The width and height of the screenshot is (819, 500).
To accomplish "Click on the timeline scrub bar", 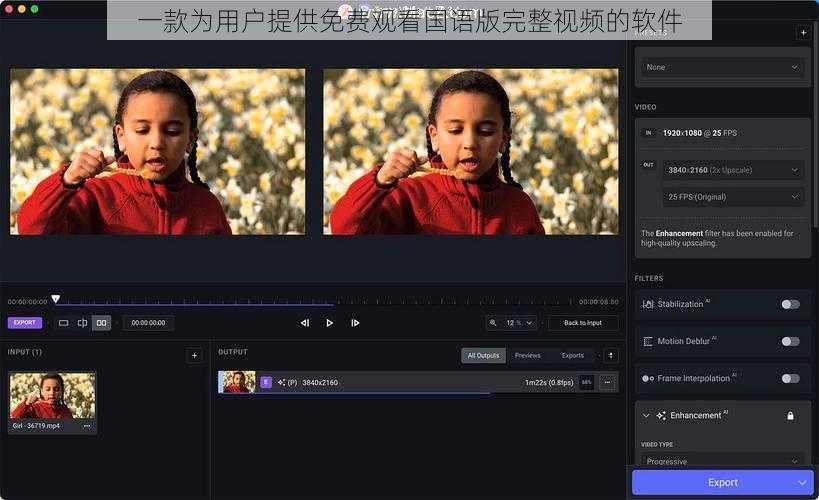I will pyautogui.click(x=313, y=302).
